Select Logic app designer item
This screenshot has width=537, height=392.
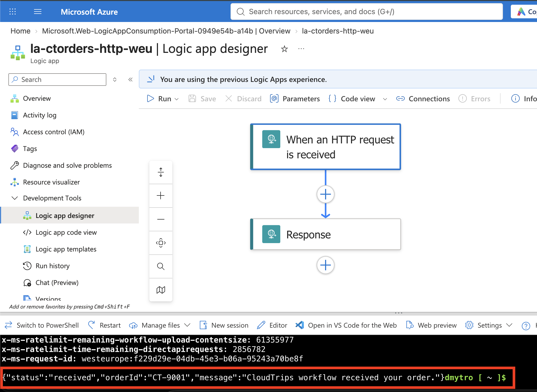click(69, 215)
